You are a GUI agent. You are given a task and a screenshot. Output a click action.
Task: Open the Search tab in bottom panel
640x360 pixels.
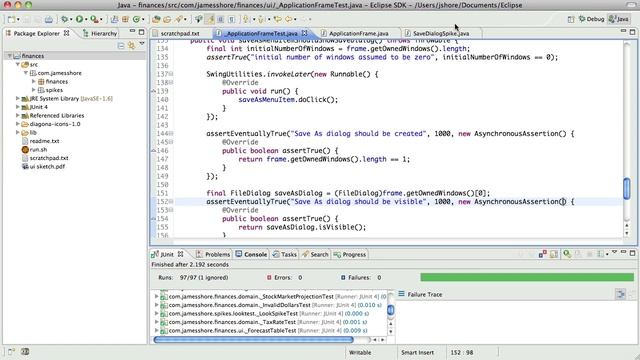(315, 254)
